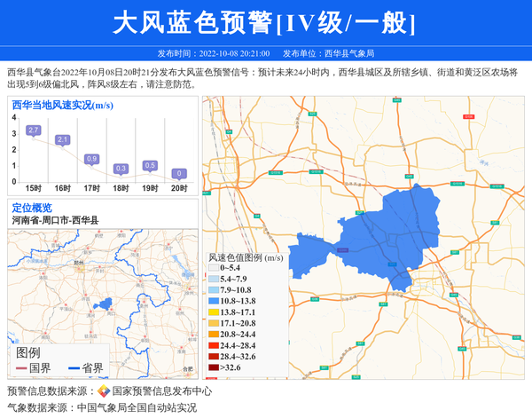Click the 中国气象局全国自动站实况 source text

coord(137,408)
